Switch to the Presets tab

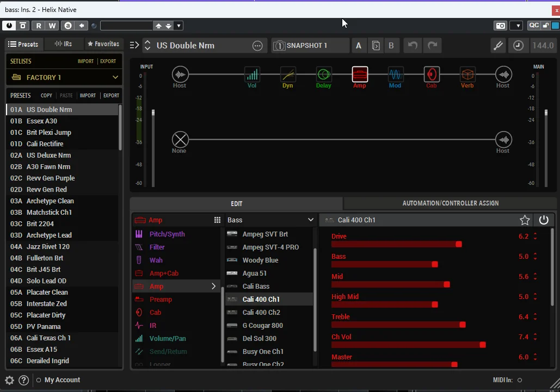[x=23, y=44]
